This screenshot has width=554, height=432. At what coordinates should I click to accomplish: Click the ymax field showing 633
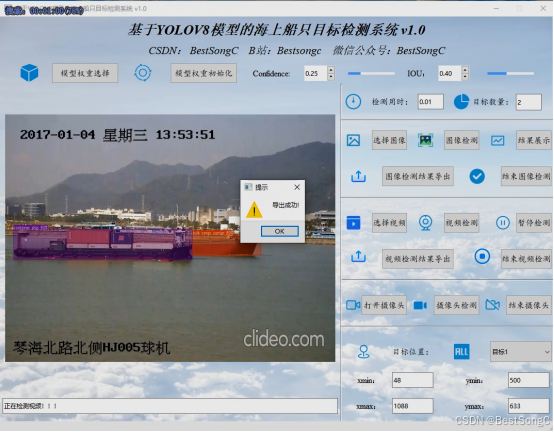529,406
